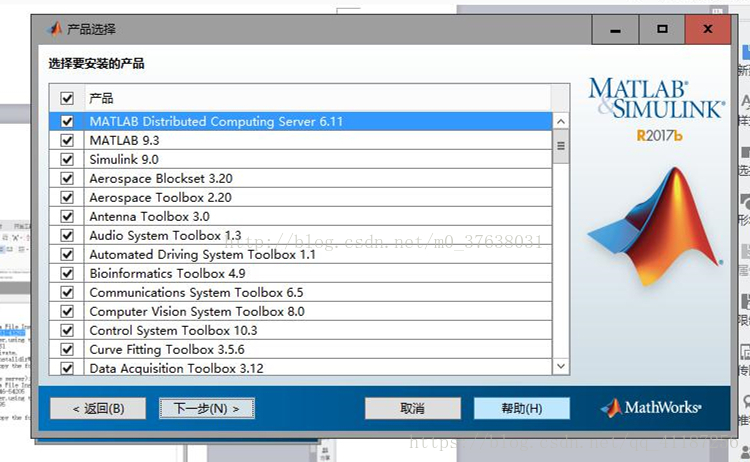Uncheck the MATLAB 9.3 checkbox
The width and height of the screenshot is (750, 462).
click(67, 141)
